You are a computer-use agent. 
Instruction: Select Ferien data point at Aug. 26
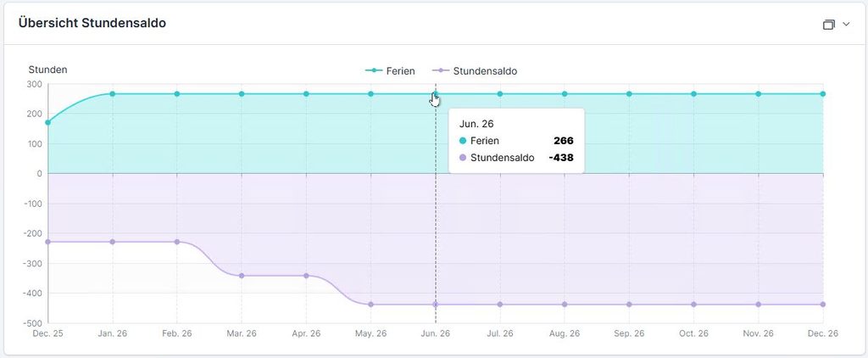pyautogui.click(x=565, y=94)
